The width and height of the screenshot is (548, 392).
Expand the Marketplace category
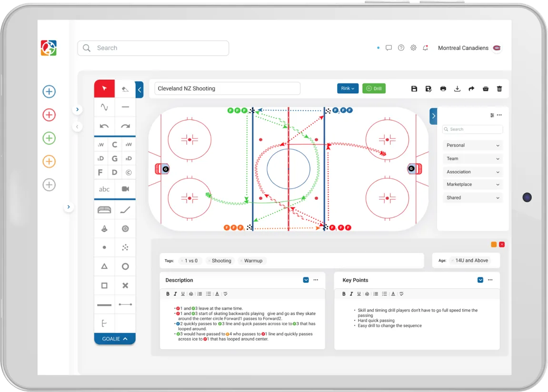[x=472, y=185]
